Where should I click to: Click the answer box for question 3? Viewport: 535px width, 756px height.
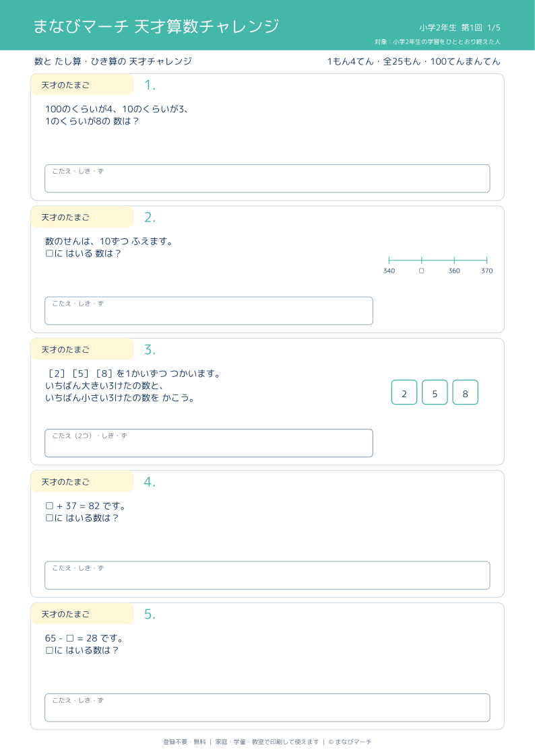(209, 443)
